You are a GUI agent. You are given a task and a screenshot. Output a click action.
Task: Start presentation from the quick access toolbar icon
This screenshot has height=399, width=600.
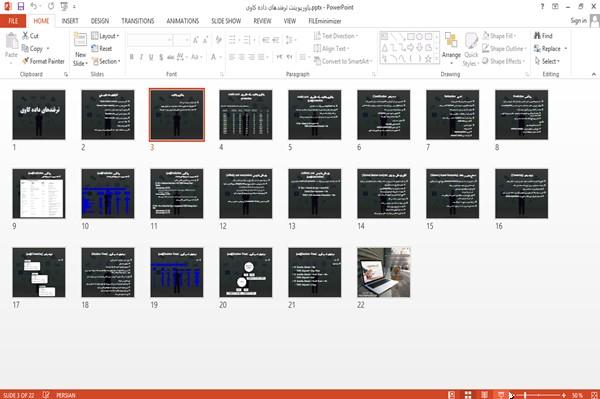tap(64, 7)
